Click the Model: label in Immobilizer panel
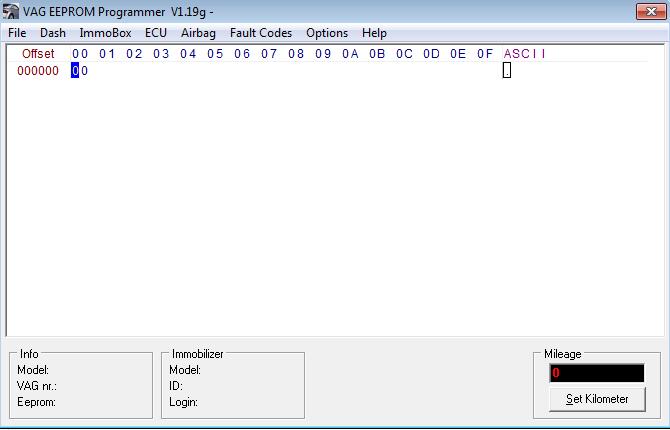 [x=185, y=370]
